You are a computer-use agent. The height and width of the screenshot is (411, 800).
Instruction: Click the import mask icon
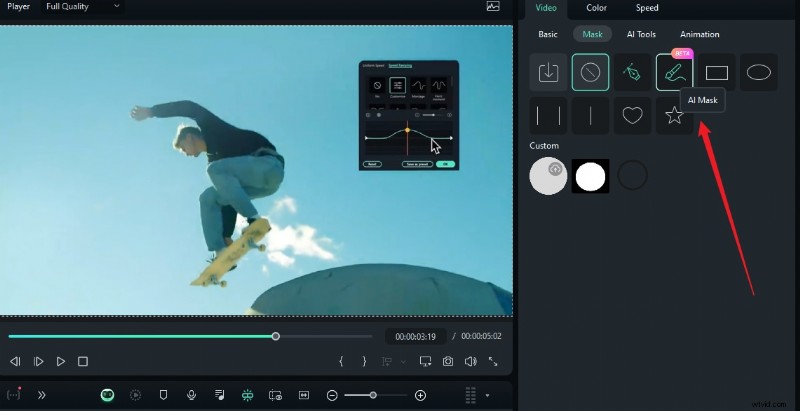548,73
